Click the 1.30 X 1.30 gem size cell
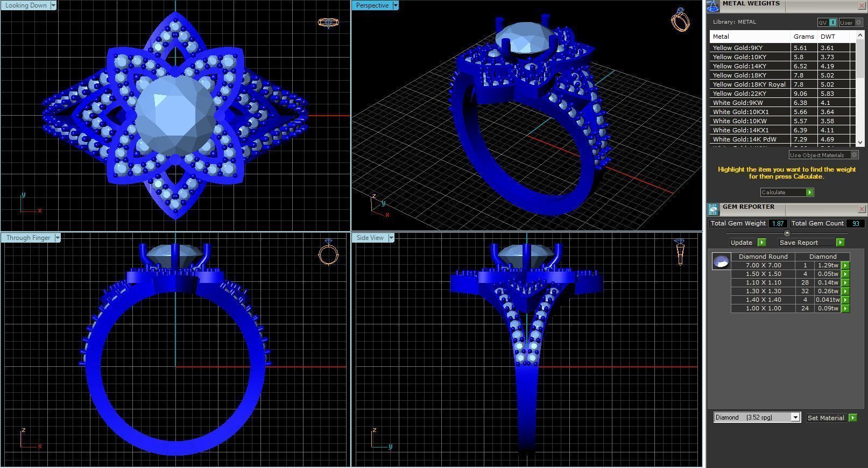868x468 pixels. (x=763, y=291)
